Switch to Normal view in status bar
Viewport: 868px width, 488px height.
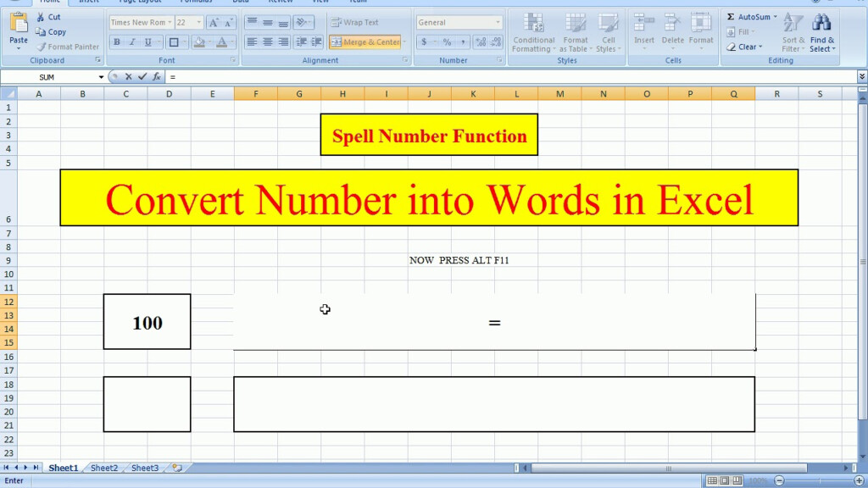[x=712, y=481]
